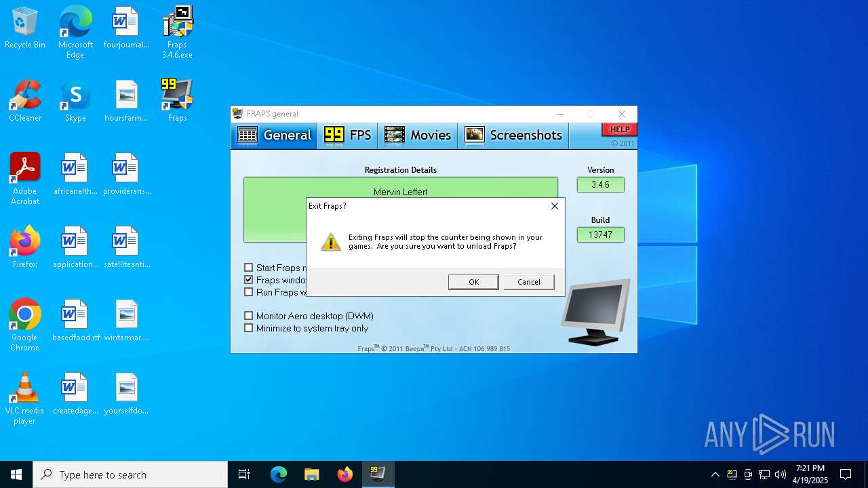Image resolution: width=868 pixels, height=488 pixels.
Task: Select the hoursfarm image file icon
Action: point(126,102)
